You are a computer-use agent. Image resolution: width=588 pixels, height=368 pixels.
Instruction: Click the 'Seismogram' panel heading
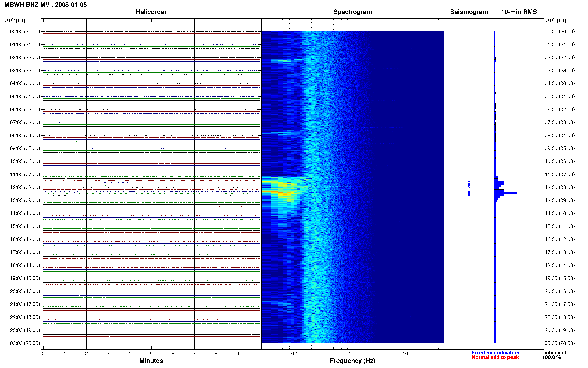(x=469, y=12)
